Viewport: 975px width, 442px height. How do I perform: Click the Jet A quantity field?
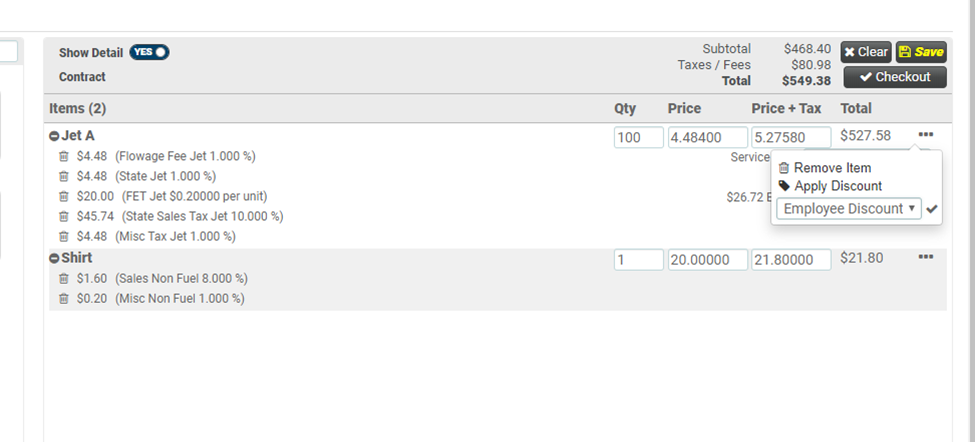pos(638,138)
